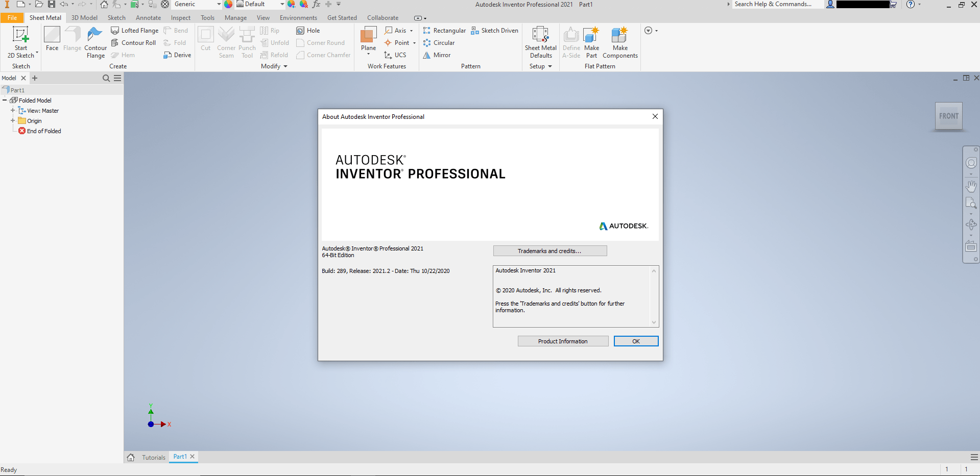Viewport: 980px width, 476px height.
Task: Click the Zoom icon in the navigation bar
Action: tap(971, 203)
